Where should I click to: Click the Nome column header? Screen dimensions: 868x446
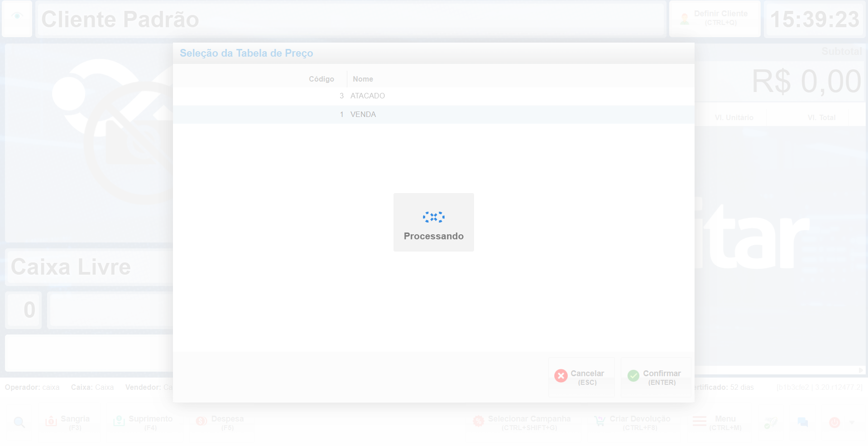tap(363, 79)
